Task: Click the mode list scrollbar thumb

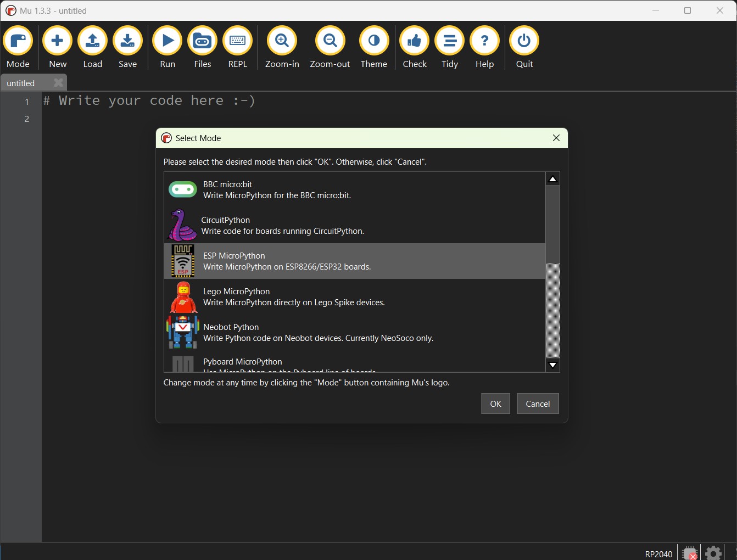Action: coord(553,225)
